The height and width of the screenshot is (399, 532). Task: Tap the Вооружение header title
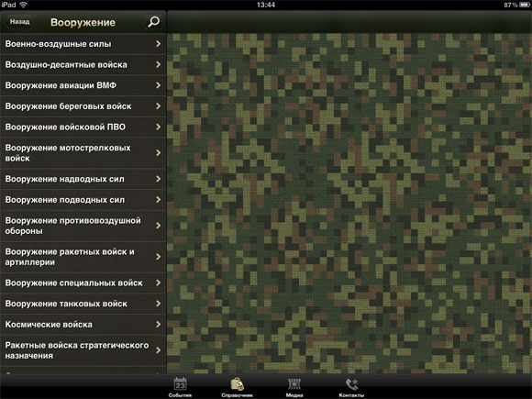pyautogui.click(x=83, y=22)
